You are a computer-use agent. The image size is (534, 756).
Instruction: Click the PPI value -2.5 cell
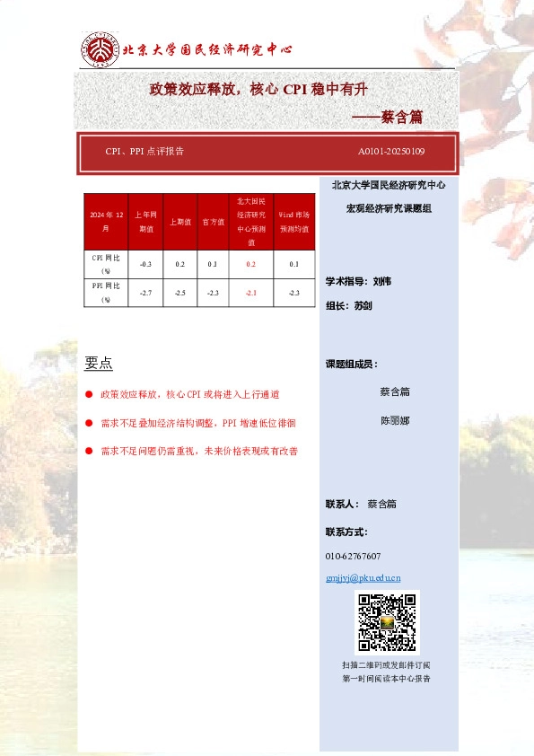point(180,293)
